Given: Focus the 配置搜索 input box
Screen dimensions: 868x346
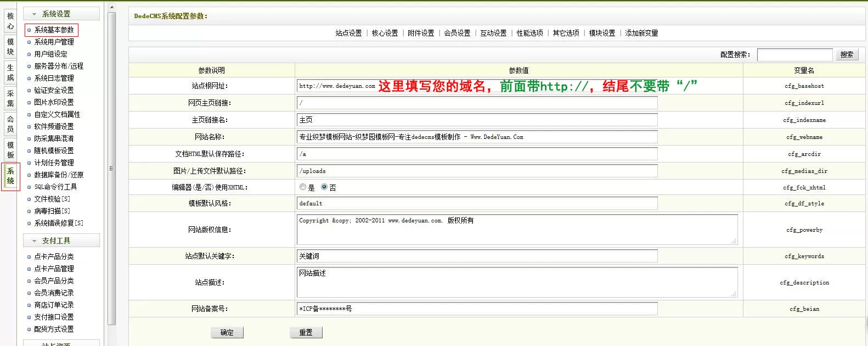Looking at the screenshot, I should coord(794,54).
